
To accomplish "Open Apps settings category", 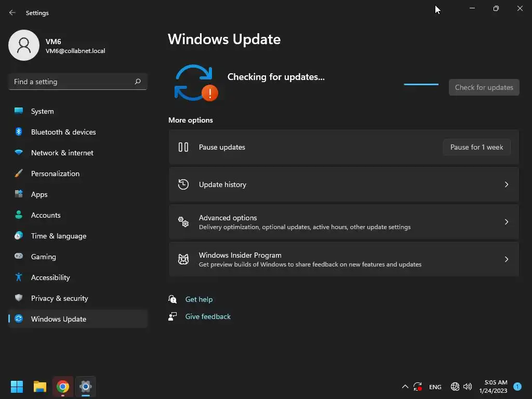I will pyautogui.click(x=78, y=194).
